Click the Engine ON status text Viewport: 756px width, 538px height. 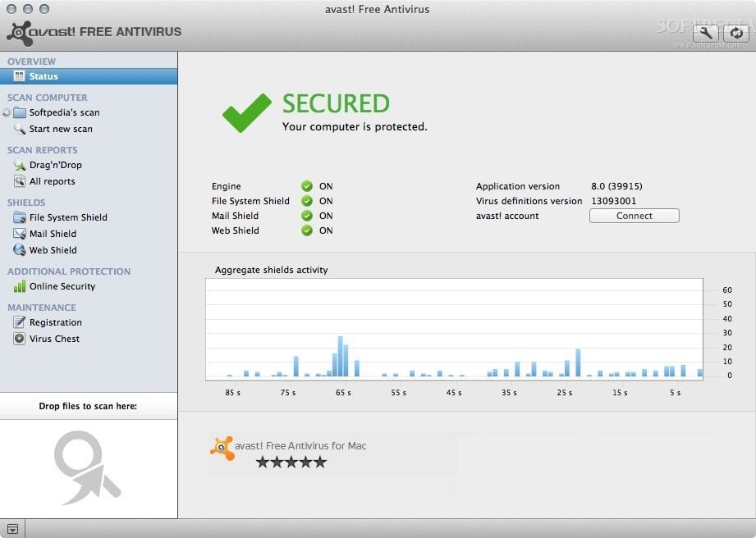[326, 186]
